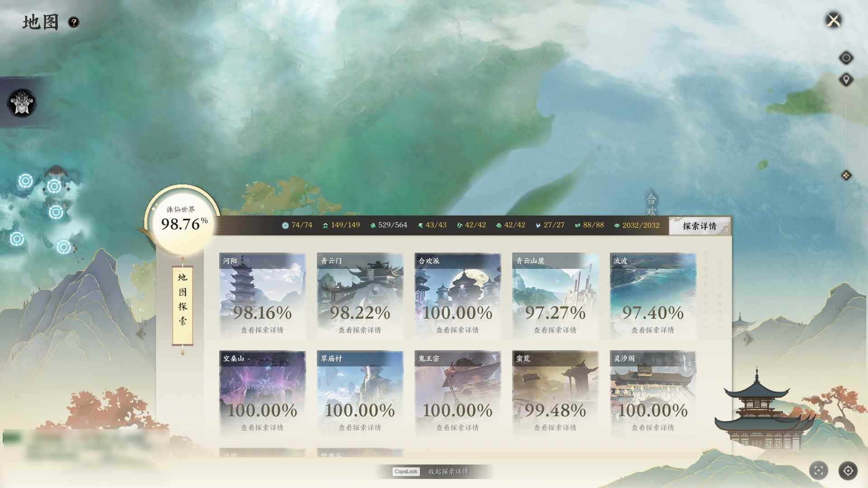This screenshot has height=488, width=868.
Task: Click the zoom slider handle with four dots
Action: [846, 175]
